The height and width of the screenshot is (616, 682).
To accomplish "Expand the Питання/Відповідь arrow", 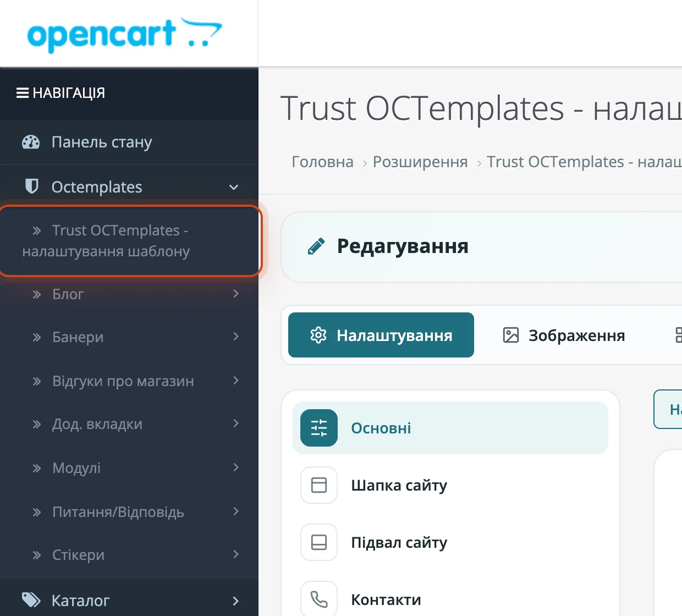I will pyautogui.click(x=236, y=511).
